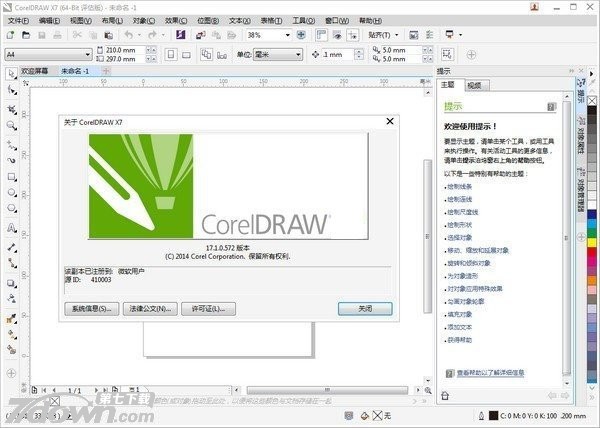Open the Corel CONNECT search icon
The width and height of the screenshot is (600, 428).
pyautogui.click(x=180, y=35)
